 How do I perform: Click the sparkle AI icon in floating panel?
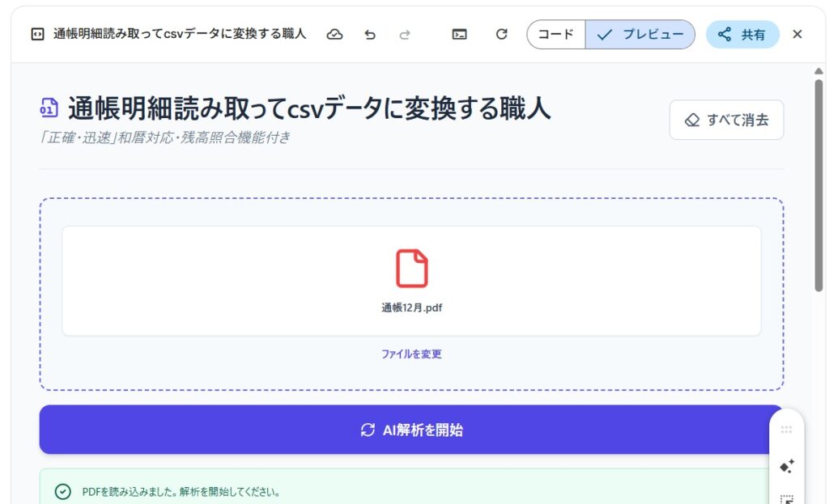pyautogui.click(x=786, y=466)
